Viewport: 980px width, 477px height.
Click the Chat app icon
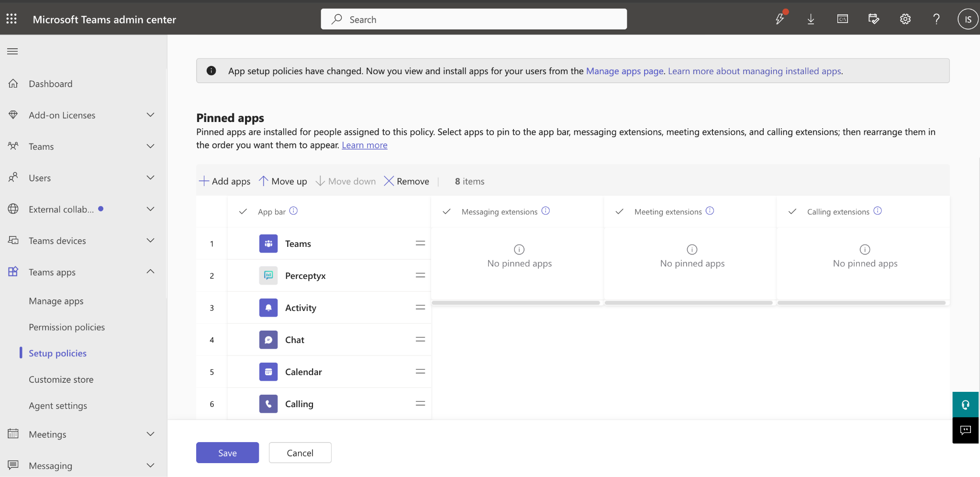click(268, 340)
